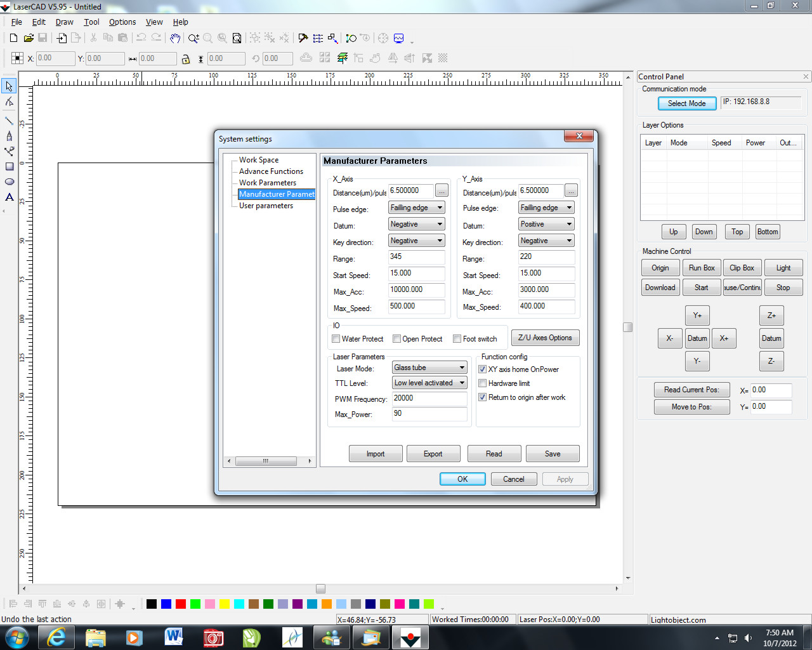This screenshot has width=812, height=650.
Task: Click the PWM Frequency input field
Action: click(429, 398)
